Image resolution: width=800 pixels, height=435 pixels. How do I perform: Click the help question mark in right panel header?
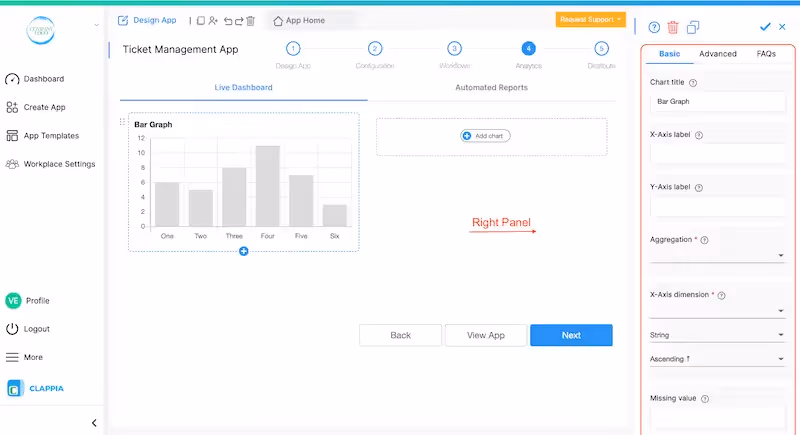point(654,28)
